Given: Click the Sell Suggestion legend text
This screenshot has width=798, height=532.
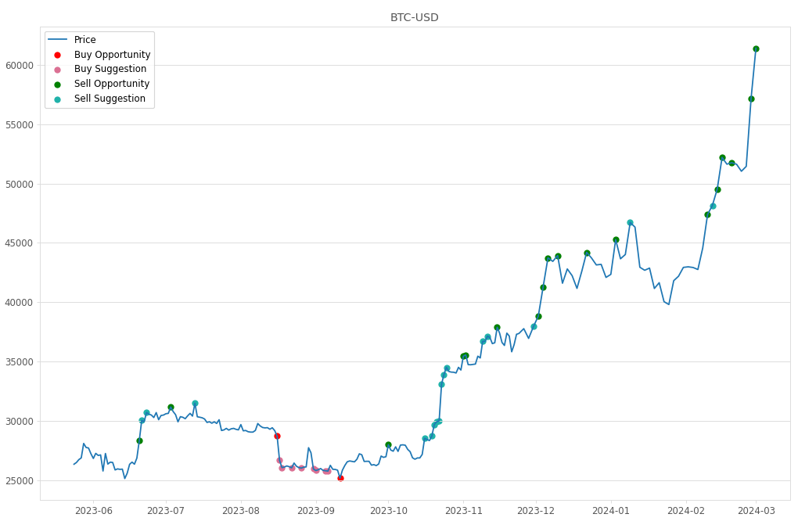Looking at the screenshot, I should point(110,99).
